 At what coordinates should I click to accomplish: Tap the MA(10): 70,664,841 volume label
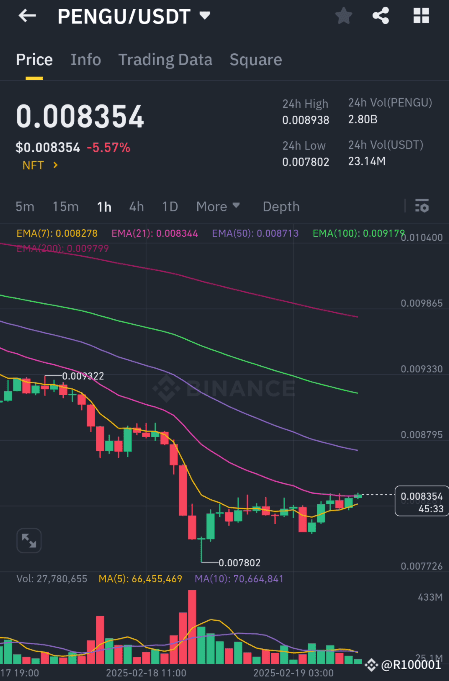[x=238, y=579]
